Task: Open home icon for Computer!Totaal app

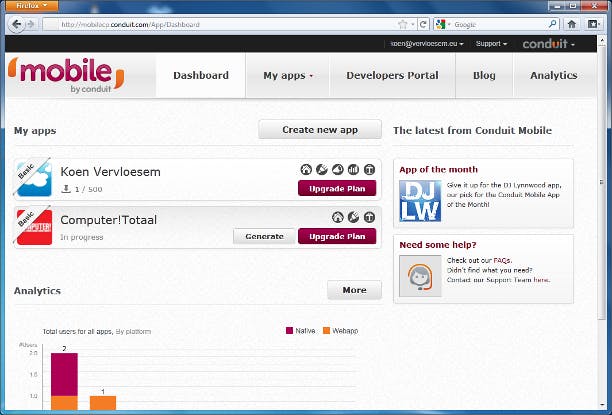Action: (x=338, y=217)
